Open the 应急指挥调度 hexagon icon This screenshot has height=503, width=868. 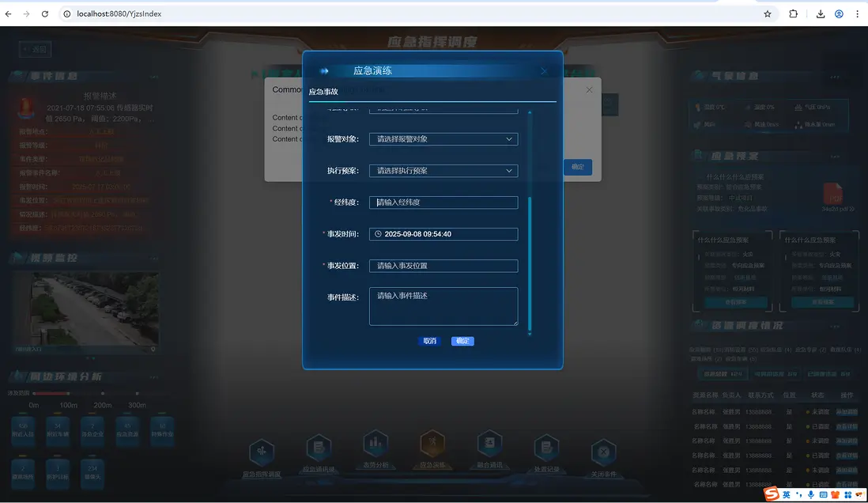point(262,452)
